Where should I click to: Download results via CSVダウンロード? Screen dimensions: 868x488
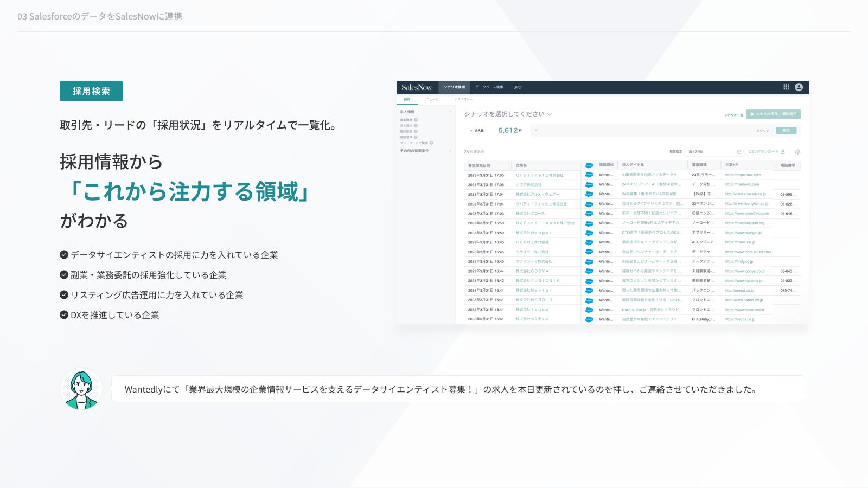pyautogui.click(x=767, y=152)
